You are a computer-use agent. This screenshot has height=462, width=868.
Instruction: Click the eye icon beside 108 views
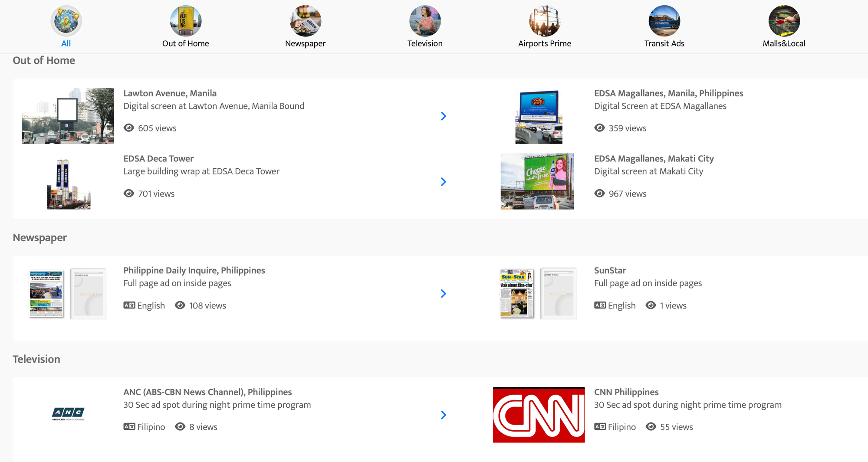tap(180, 305)
